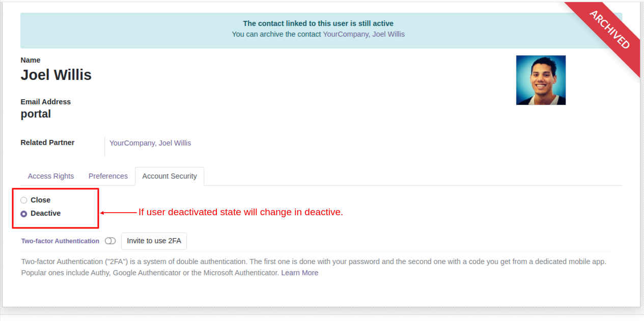Open the Preferences tab

click(x=108, y=176)
